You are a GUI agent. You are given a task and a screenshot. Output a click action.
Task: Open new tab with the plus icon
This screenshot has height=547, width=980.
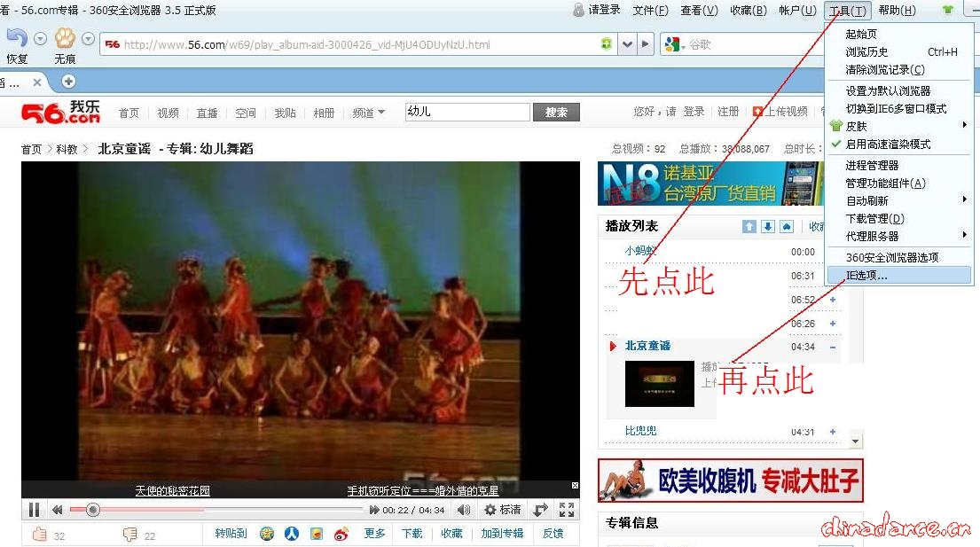pyautogui.click(x=68, y=82)
